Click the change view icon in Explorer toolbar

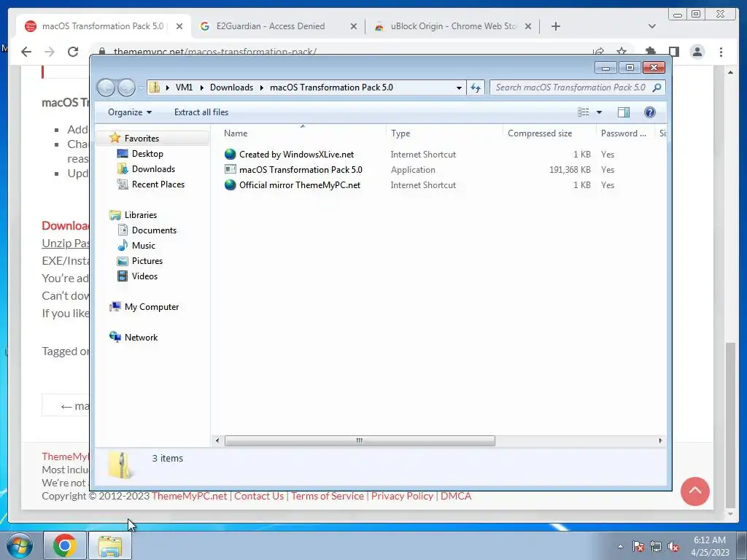[x=583, y=112]
